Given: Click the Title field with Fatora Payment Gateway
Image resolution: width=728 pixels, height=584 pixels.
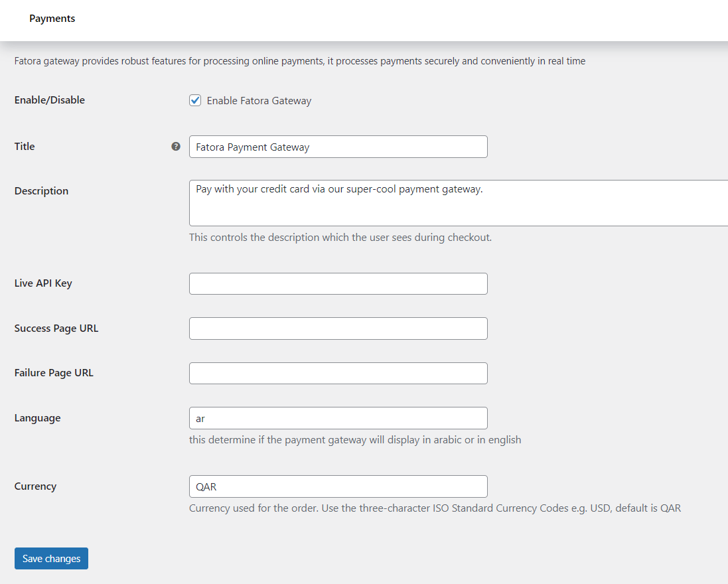Looking at the screenshot, I should [338, 147].
